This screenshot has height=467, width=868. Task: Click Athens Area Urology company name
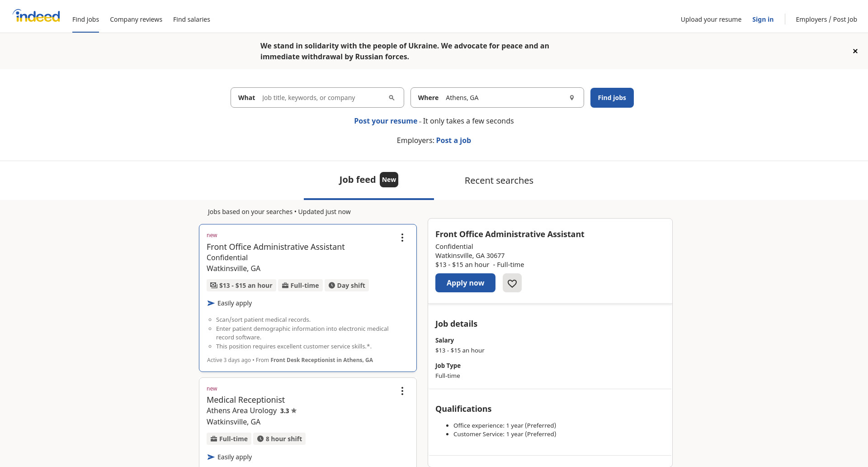[241, 411]
